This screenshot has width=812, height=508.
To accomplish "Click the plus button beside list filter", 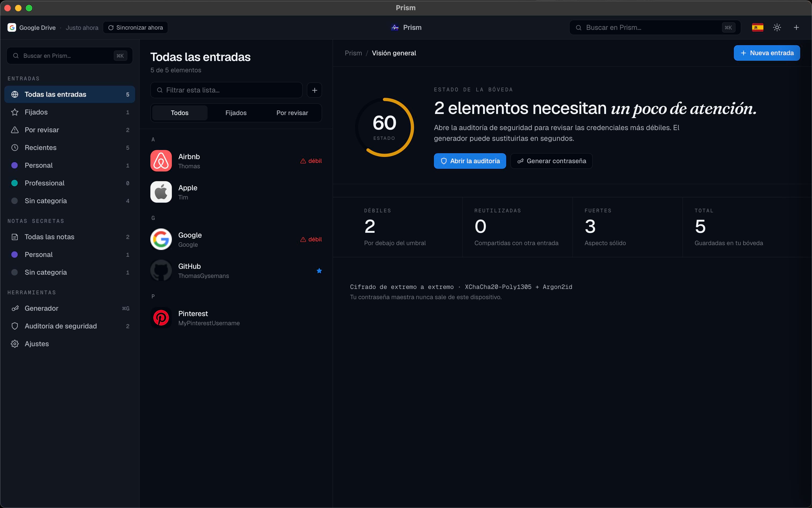I will click(x=314, y=90).
